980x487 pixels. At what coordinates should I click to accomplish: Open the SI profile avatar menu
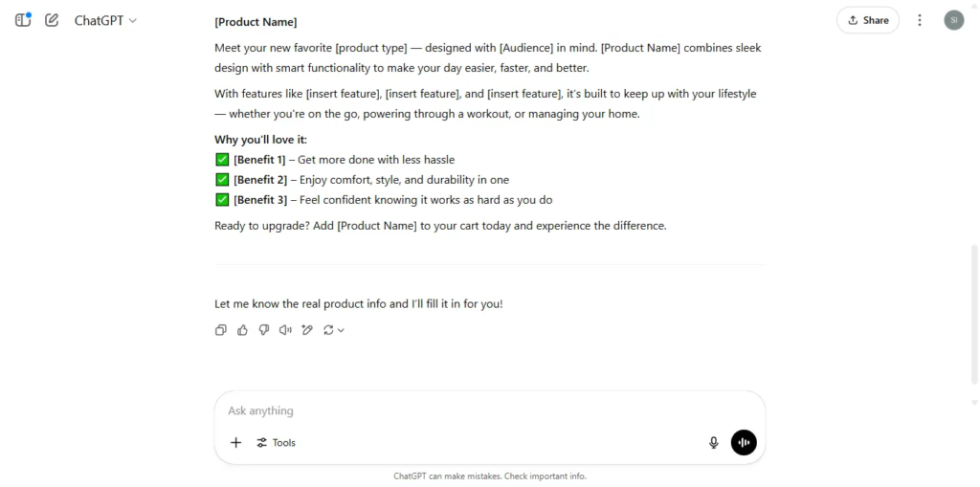tap(954, 20)
